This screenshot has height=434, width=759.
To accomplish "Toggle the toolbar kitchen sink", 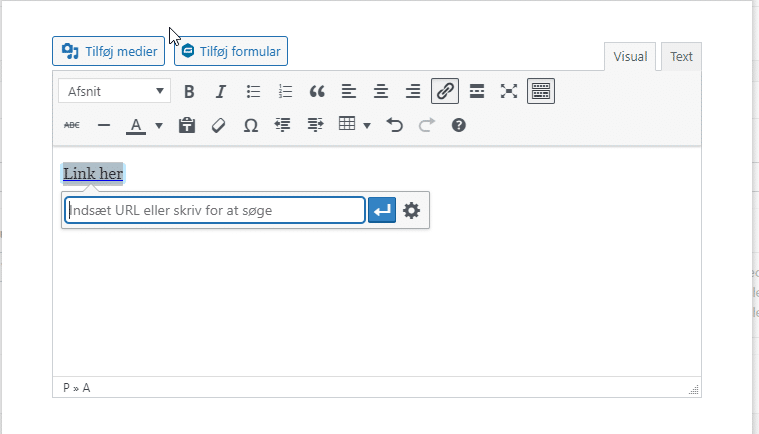I will [541, 92].
